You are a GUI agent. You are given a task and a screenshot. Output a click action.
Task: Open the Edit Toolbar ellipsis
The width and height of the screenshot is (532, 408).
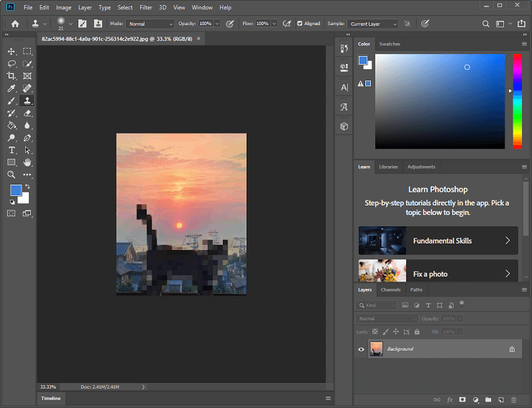click(x=27, y=175)
